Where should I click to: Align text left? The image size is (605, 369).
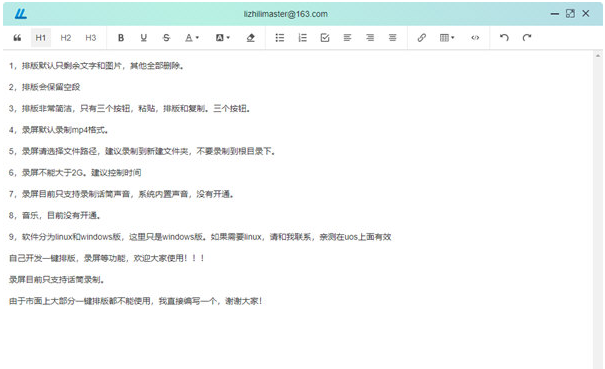pyautogui.click(x=347, y=37)
